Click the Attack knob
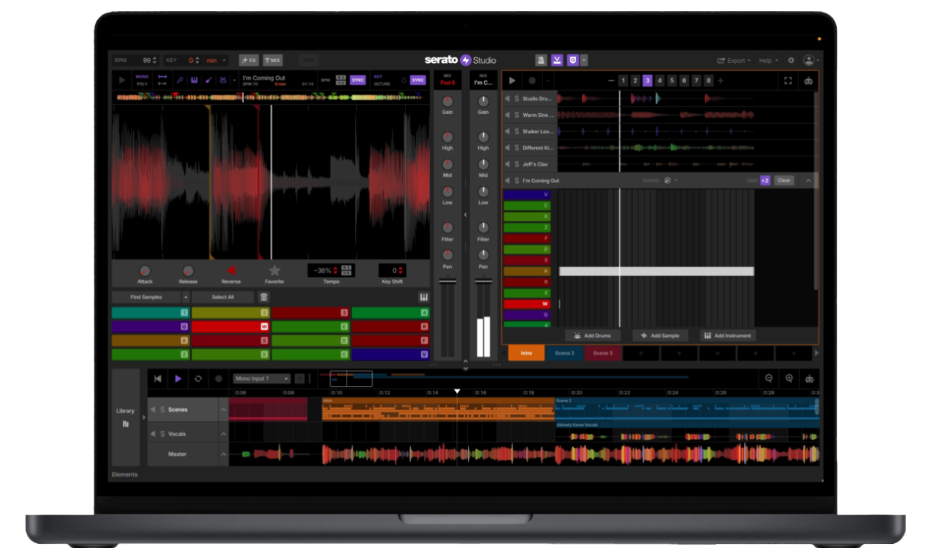939x560 pixels. 145,271
